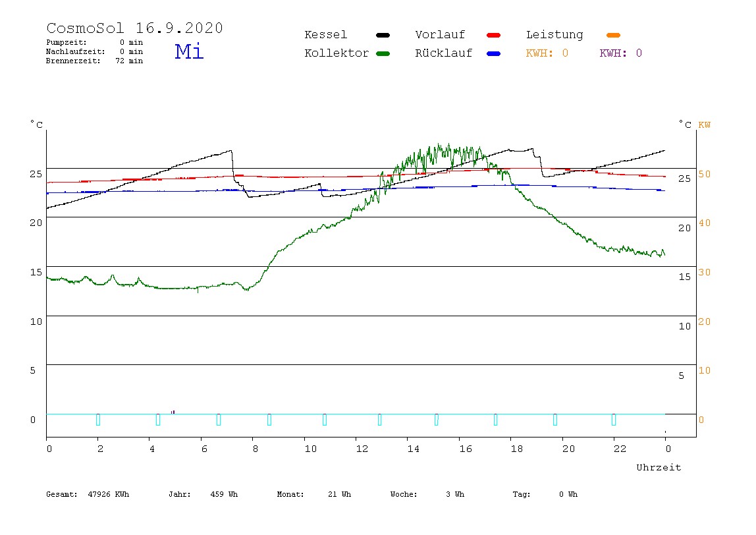Click the red Vorlauf legend swatch
Screen dimensions: 756x535
pos(494,35)
